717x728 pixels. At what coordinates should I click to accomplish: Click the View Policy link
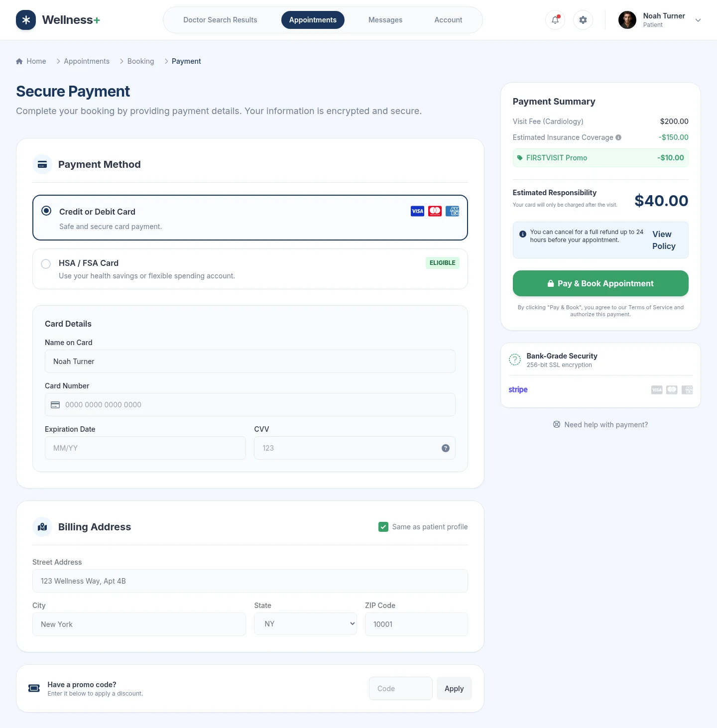[x=663, y=240]
